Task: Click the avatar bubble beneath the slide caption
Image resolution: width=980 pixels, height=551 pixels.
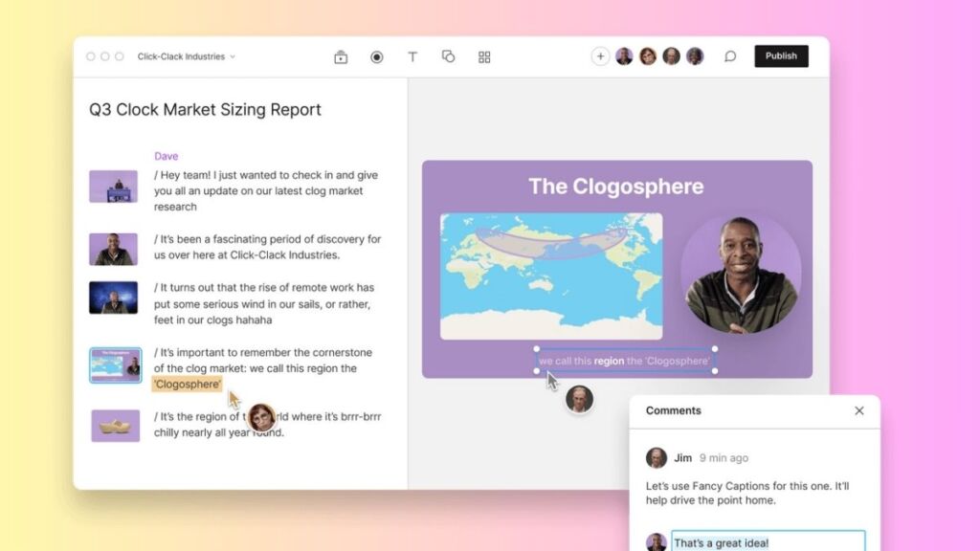Action: (x=578, y=400)
